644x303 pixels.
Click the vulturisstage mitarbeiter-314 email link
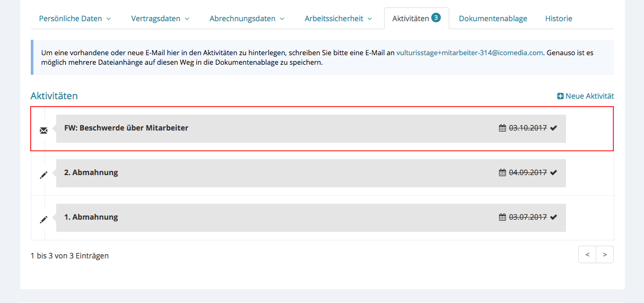pyautogui.click(x=469, y=53)
